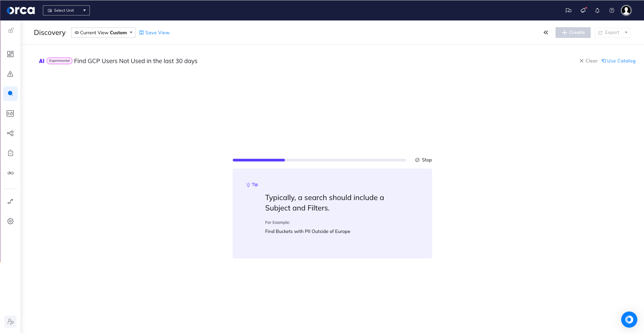The width and height of the screenshot is (644, 334).
Task: Collapse panel with double chevron arrows
Action: click(x=546, y=33)
